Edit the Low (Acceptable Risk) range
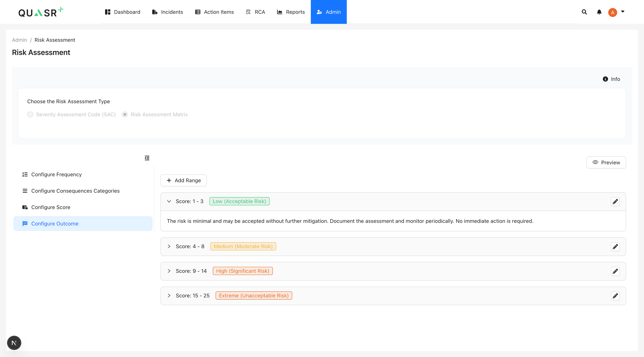 click(615, 201)
